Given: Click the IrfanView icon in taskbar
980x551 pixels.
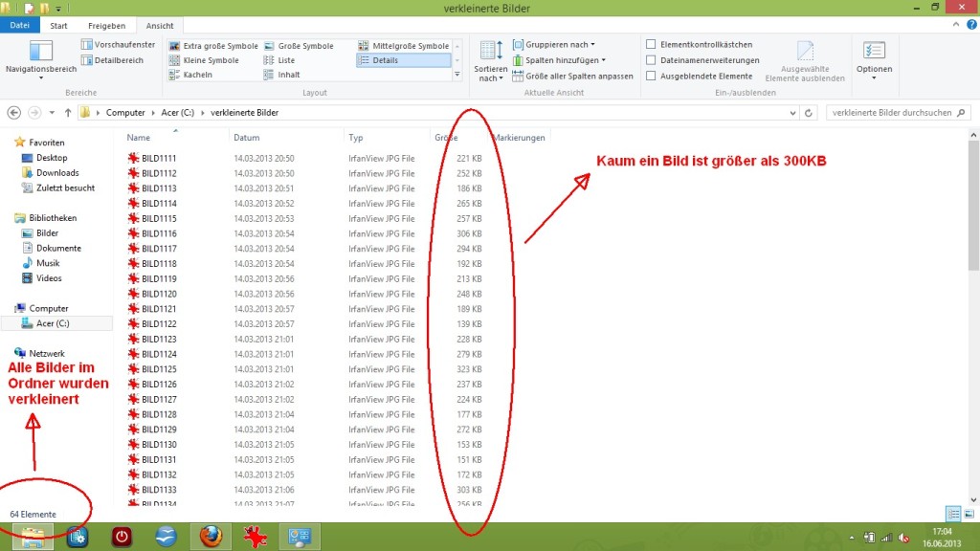Looking at the screenshot, I should 256,537.
